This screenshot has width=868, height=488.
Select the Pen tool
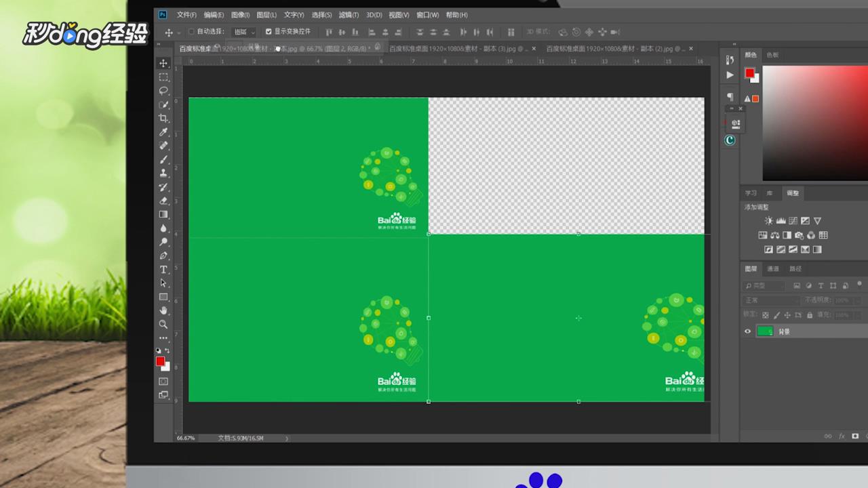coord(163,256)
